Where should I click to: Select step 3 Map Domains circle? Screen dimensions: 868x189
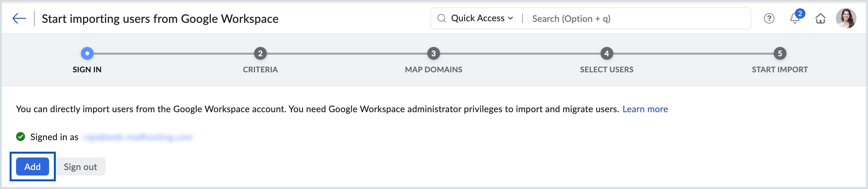click(x=434, y=53)
